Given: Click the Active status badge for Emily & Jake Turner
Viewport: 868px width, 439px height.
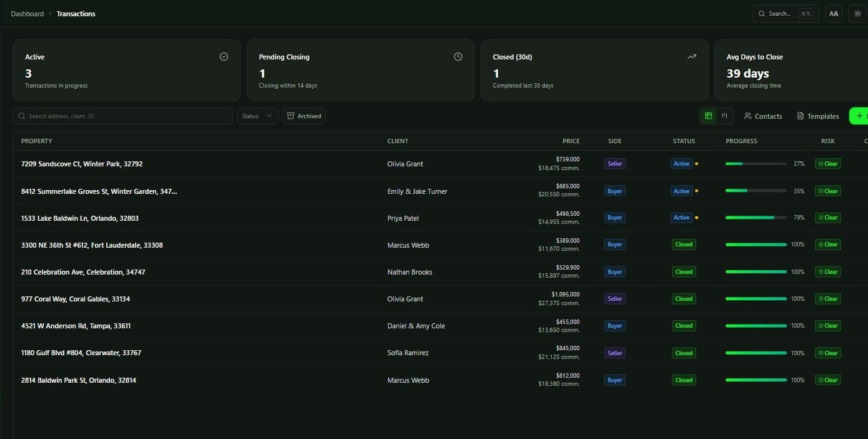Looking at the screenshot, I should pyautogui.click(x=682, y=191).
